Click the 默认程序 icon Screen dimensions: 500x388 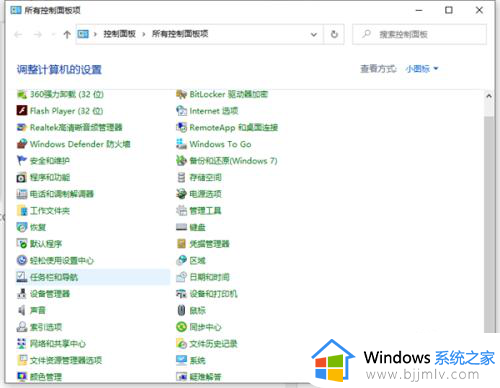22,244
